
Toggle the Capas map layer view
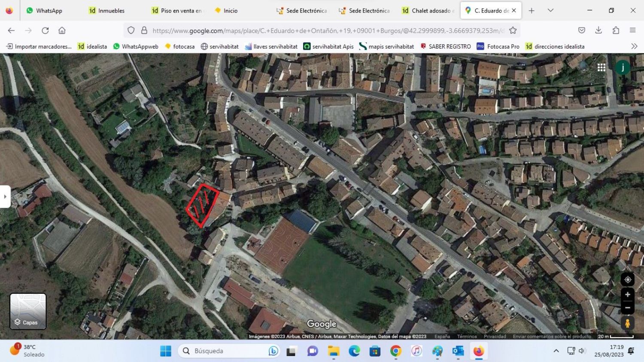28,311
